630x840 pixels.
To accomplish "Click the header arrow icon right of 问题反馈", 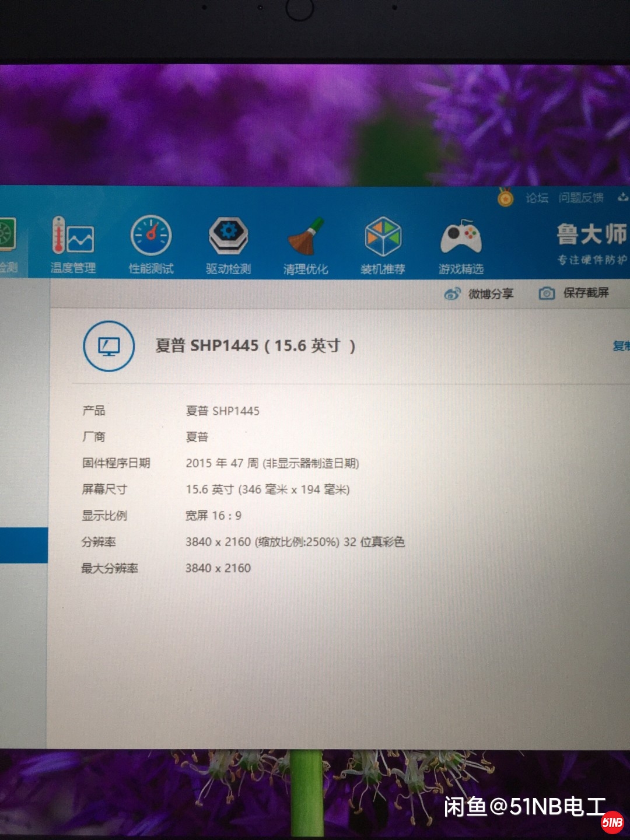I will pos(622,198).
